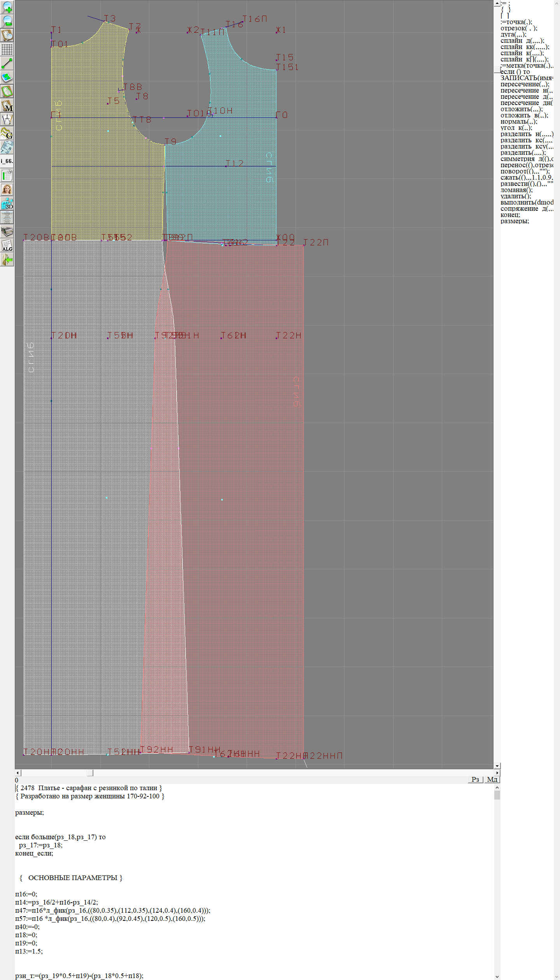
Task: Click the door with green arrow exit icon
Action: 7,259
